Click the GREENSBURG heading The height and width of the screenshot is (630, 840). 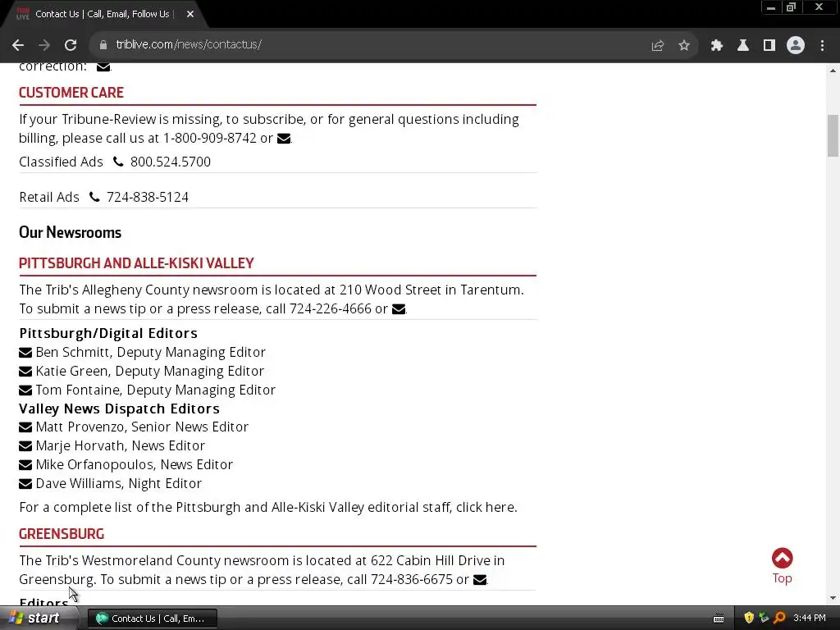pos(62,534)
